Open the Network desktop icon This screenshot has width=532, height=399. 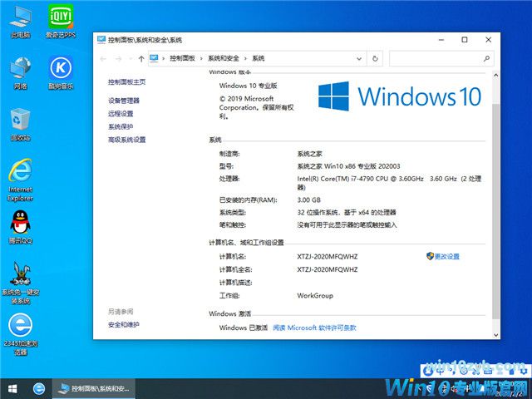20,73
